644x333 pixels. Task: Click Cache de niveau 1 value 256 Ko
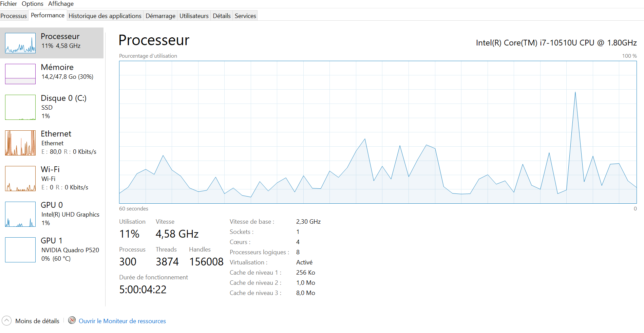coord(306,273)
